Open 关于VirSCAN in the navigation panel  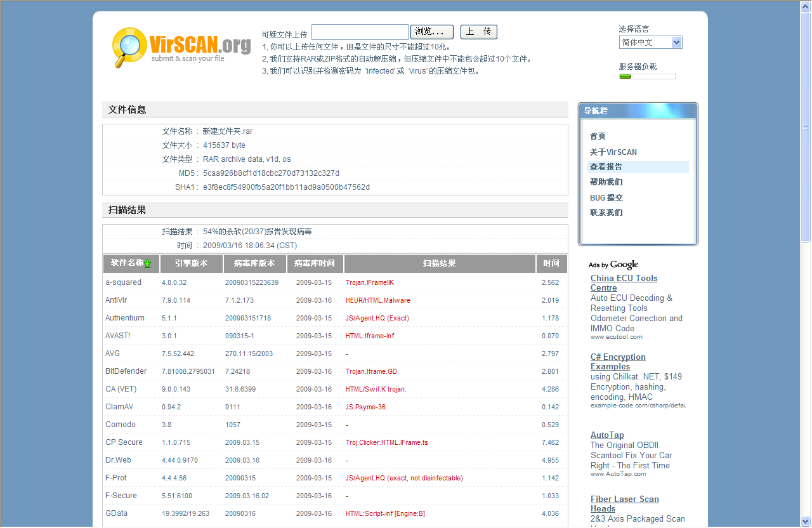[x=613, y=152]
